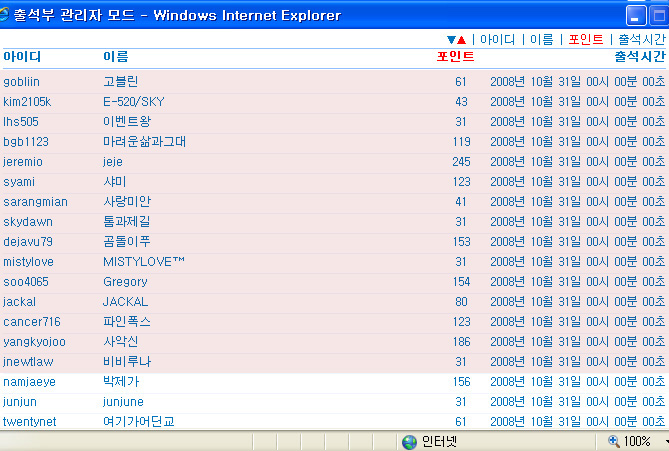Click the zoom magnifier icon in status bar
669x451 pixels.
tap(613, 442)
